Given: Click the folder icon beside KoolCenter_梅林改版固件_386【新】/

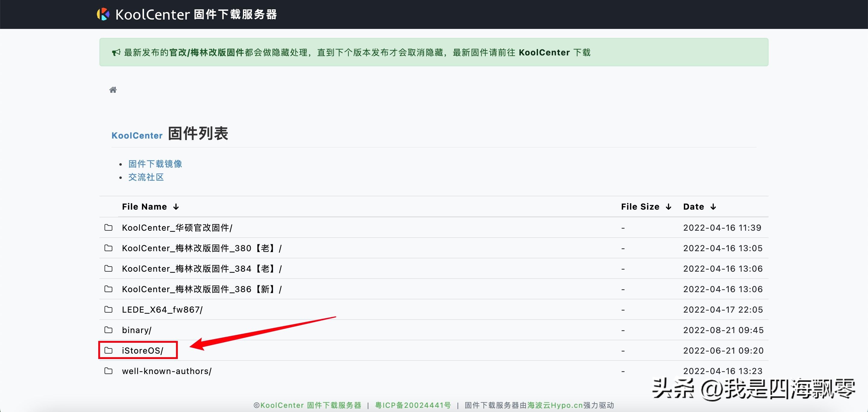Looking at the screenshot, I should [108, 289].
